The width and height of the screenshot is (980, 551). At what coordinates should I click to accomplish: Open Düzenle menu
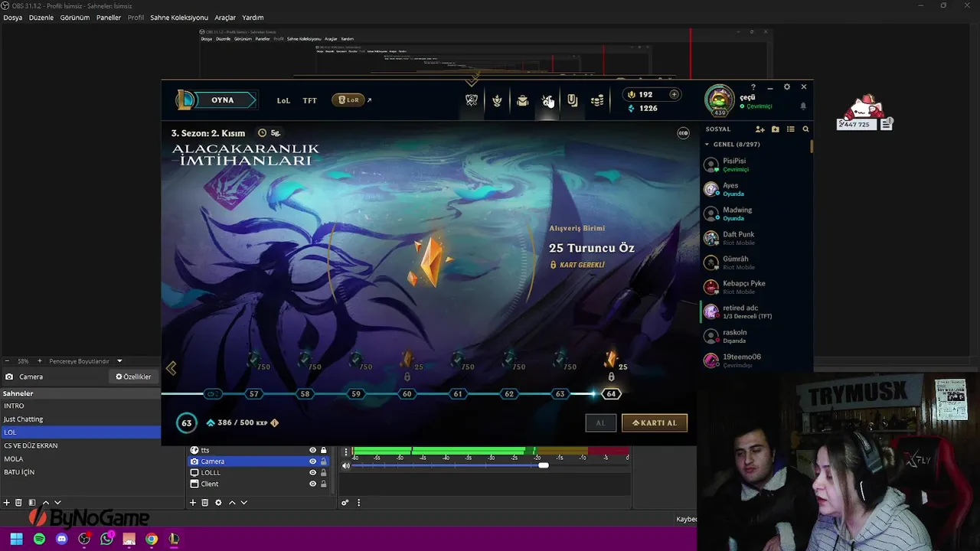pos(41,18)
